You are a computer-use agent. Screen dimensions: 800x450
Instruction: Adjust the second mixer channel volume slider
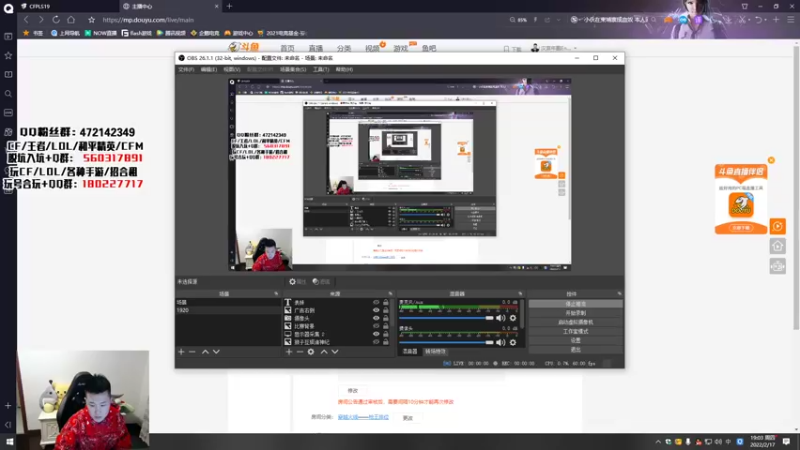pyautogui.click(x=446, y=342)
